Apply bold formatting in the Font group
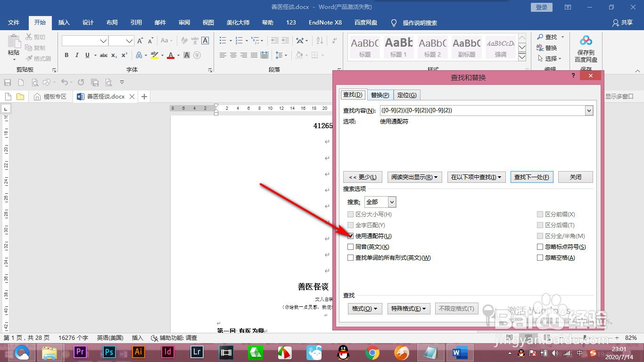Screen dimensions: 644x362 pyautogui.click(x=66, y=55)
